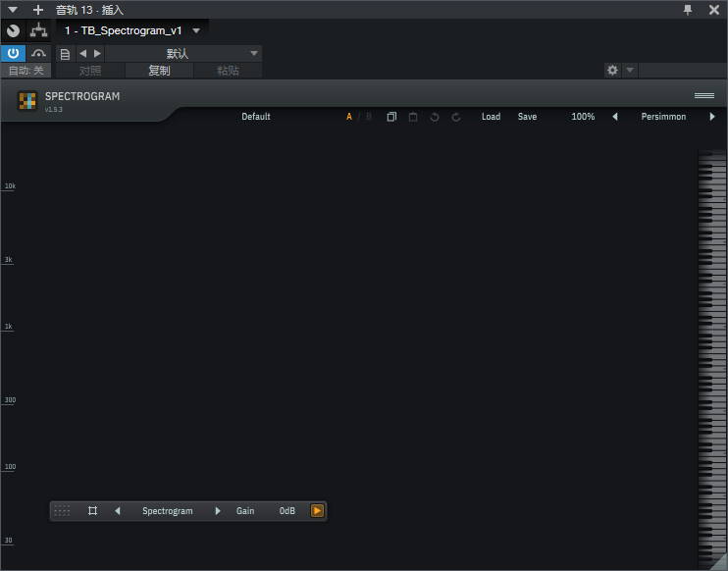Click the 10k frequency label
Viewport: 728px width, 571px height.
pyautogui.click(x=10, y=186)
